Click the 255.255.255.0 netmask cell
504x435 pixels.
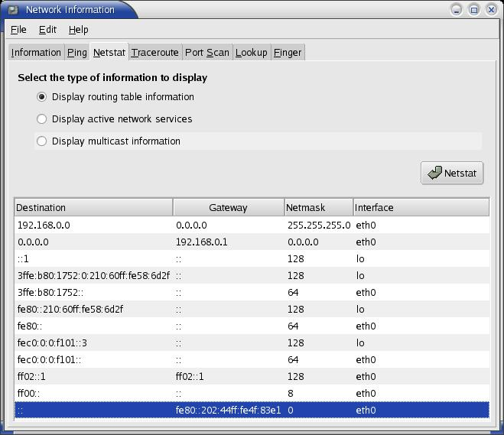(x=319, y=225)
